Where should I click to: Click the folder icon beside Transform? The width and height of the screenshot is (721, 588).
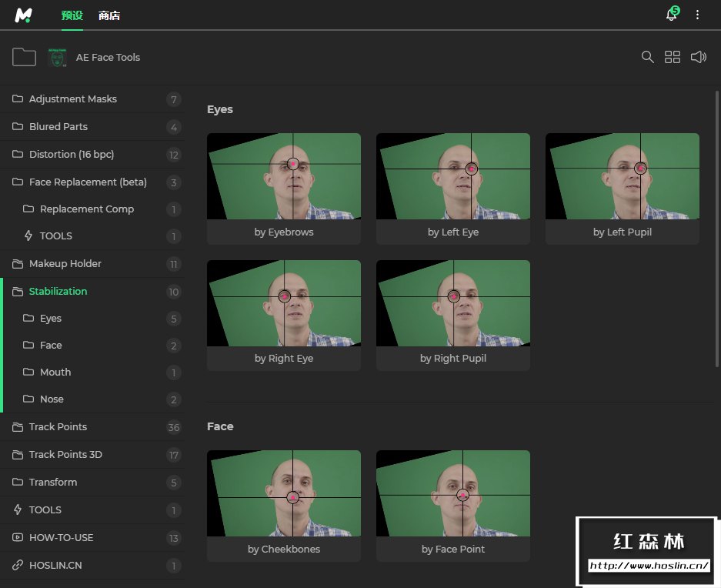pyautogui.click(x=18, y=482)
